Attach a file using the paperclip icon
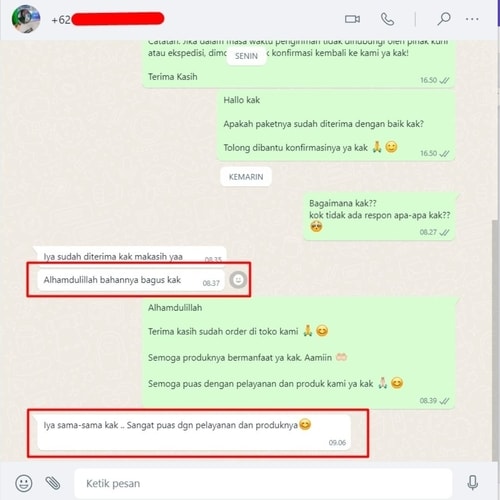 [x=53, y=483]
